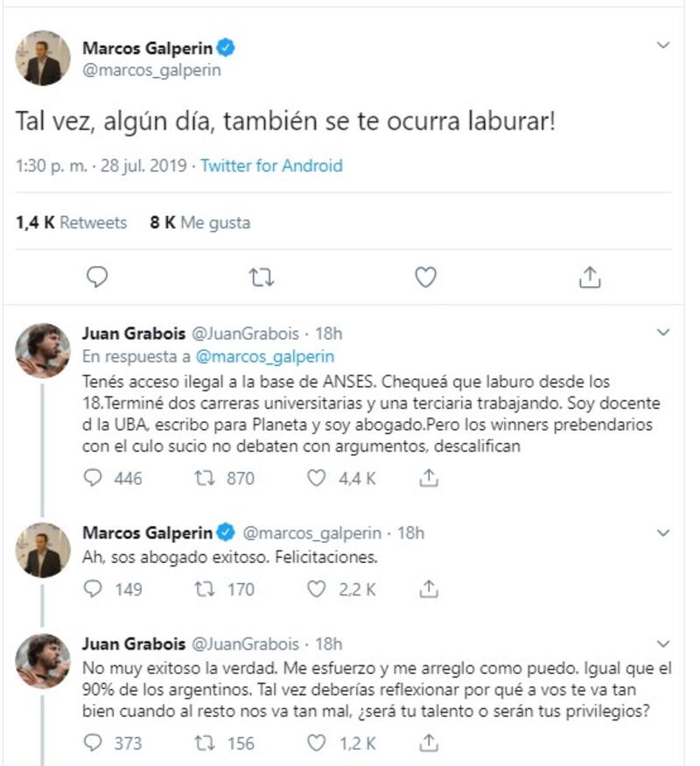Like the reply with 2,2 K likes
The image size is (700, 766).
pos(319,590)
